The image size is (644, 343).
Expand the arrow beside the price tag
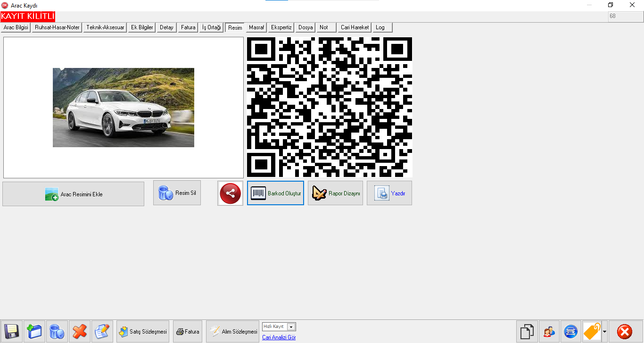coord(604,331)
